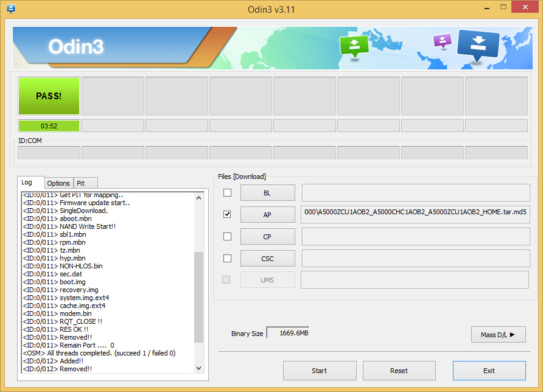
Task: Click the UMS file button
Action: coord(268,280)
